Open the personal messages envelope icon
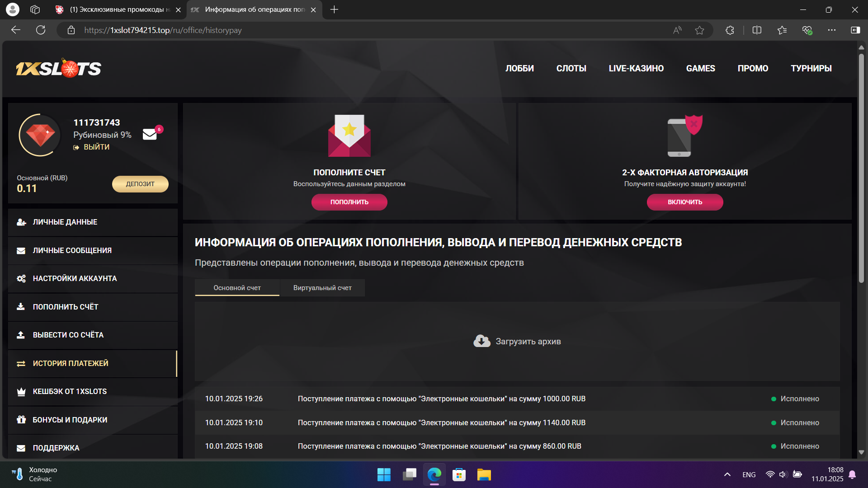Screen dimensions: 868x488 [x=149, y=134]
